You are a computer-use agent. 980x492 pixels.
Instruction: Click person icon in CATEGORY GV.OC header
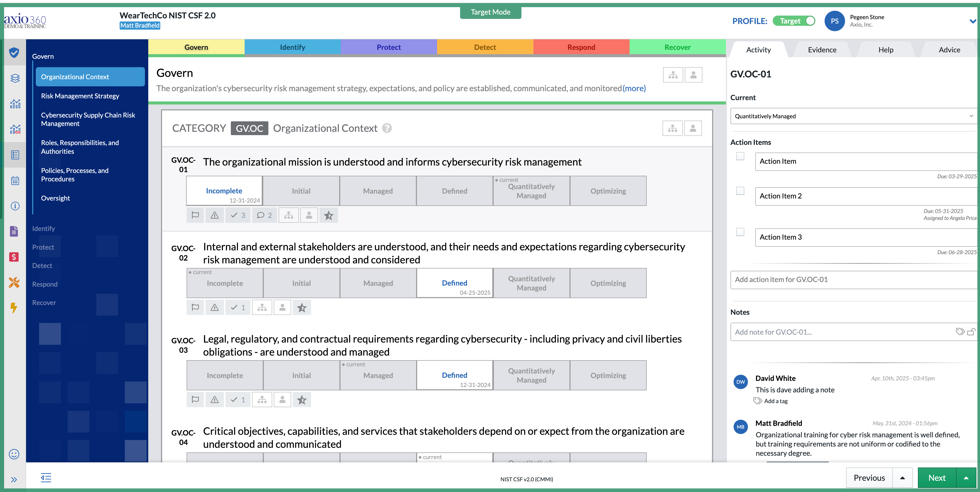(693, 128)
